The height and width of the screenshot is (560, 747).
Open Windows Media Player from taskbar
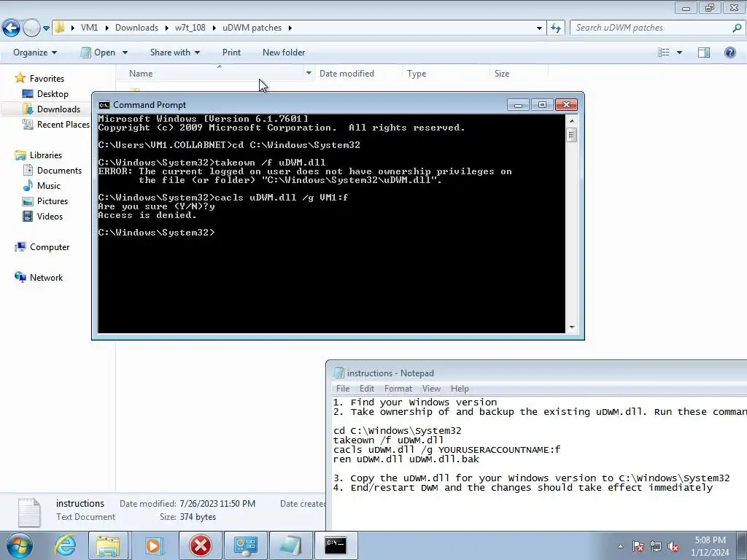click(153, 545)
